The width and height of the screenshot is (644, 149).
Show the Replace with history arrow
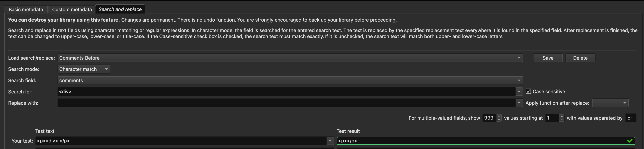519,103
